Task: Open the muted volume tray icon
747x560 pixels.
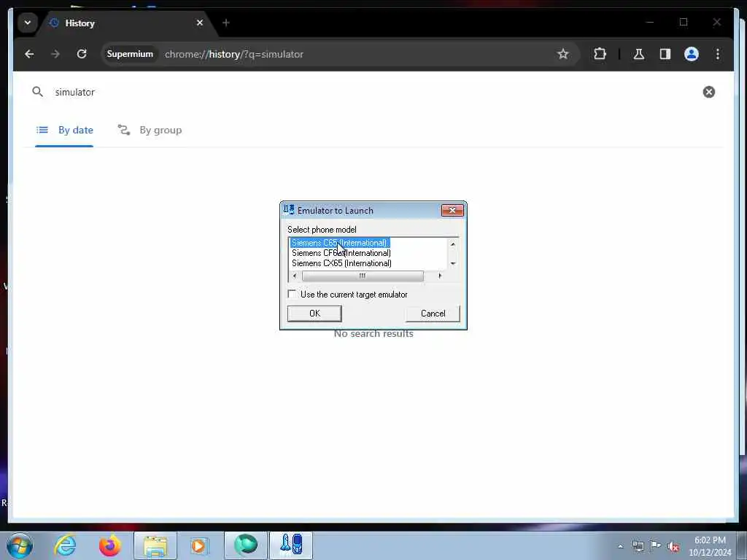Action: [673, 546]
